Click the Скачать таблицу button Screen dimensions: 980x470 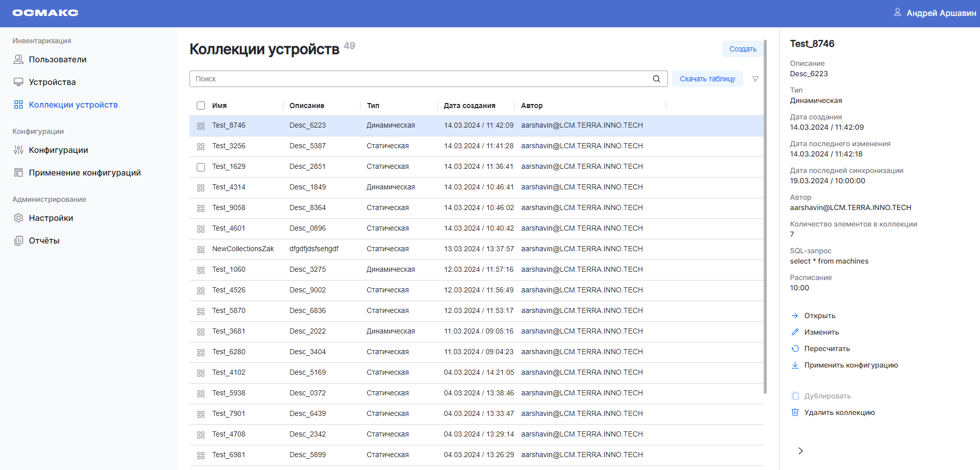[x=707, y=79]
